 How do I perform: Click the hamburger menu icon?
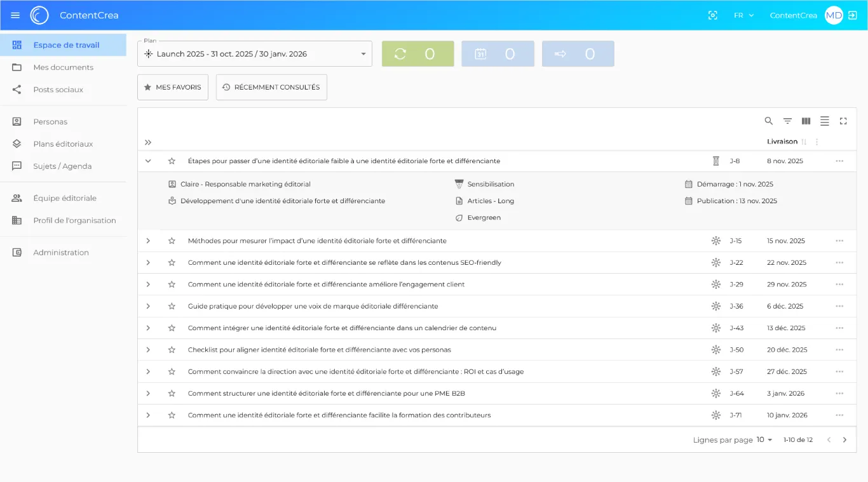coord(15,15)
